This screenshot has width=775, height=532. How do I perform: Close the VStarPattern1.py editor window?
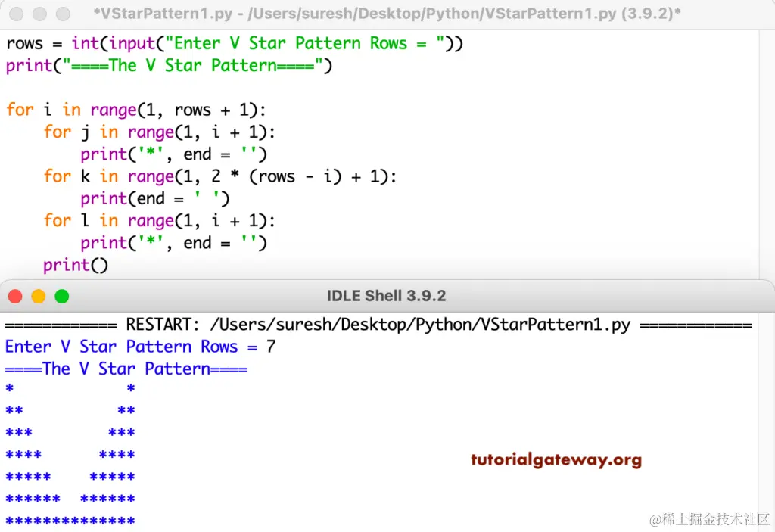pos(17,14)
